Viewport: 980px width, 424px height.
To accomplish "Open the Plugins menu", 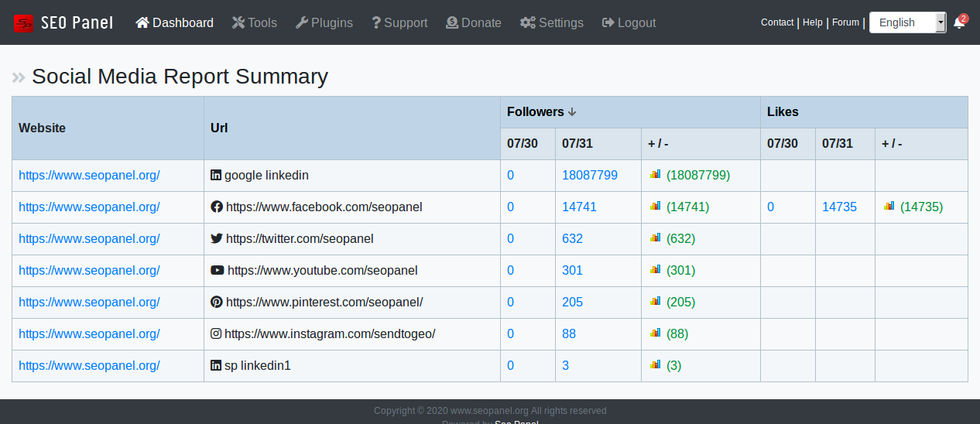I will coord(324,23).
